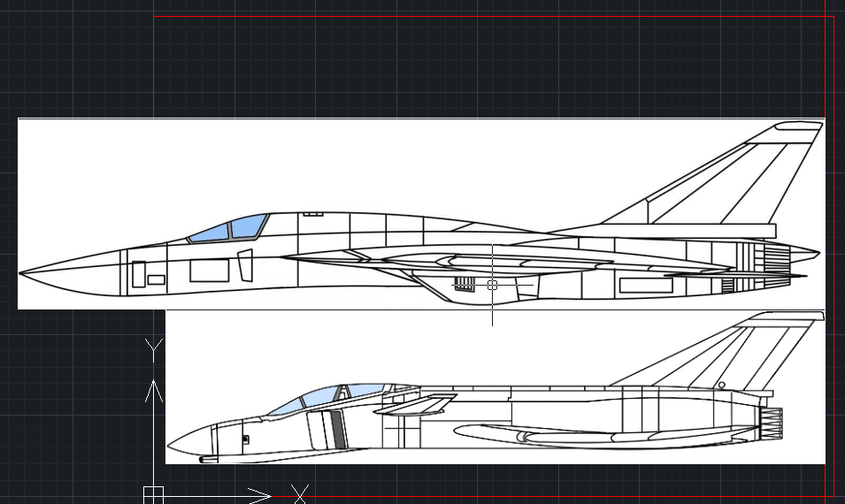Screen dimensions: 845x504
Task: Select the red vertical boundary line at right
Action: 833,265
